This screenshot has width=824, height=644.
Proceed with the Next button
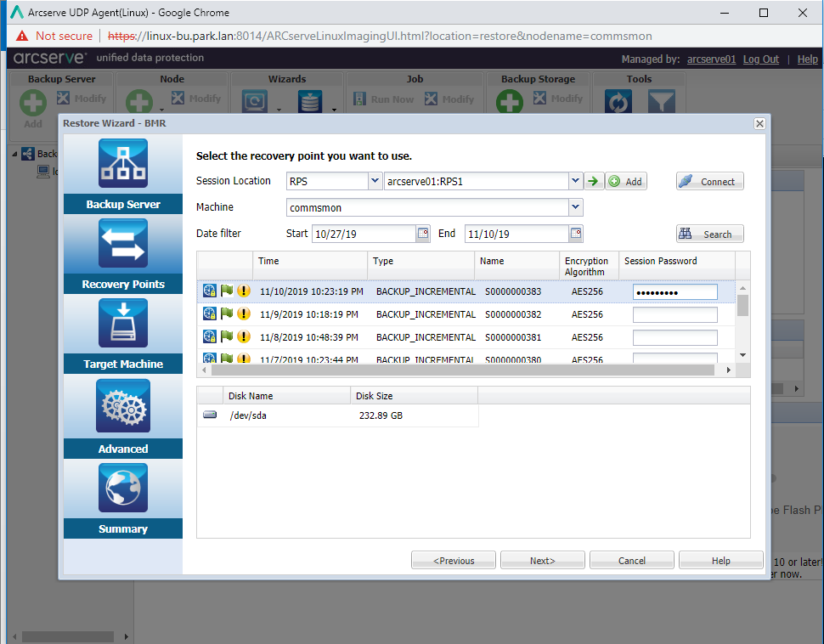(x=543, y=561)
